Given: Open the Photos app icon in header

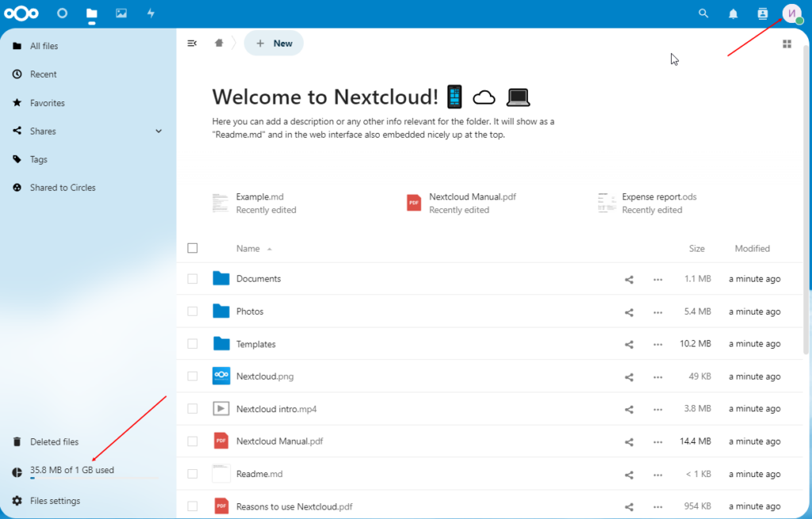Looking at the screenshot, I should (121, 13).
